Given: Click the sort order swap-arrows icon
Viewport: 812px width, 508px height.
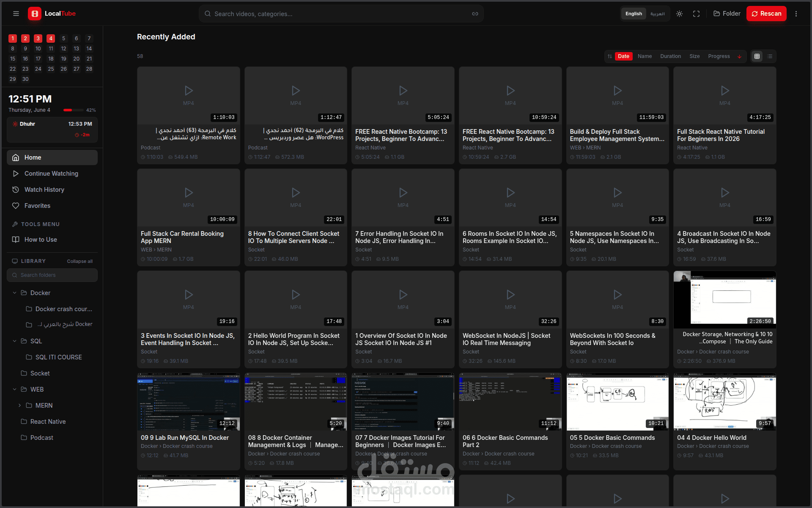Looking at the screenshot, I should tap(609, 56).
